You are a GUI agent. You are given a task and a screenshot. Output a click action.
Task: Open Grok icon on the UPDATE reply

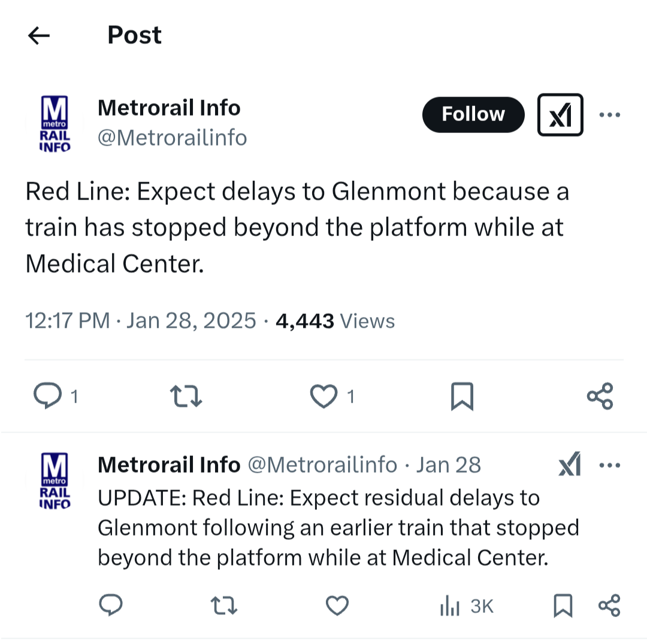[x=569, y=465]
